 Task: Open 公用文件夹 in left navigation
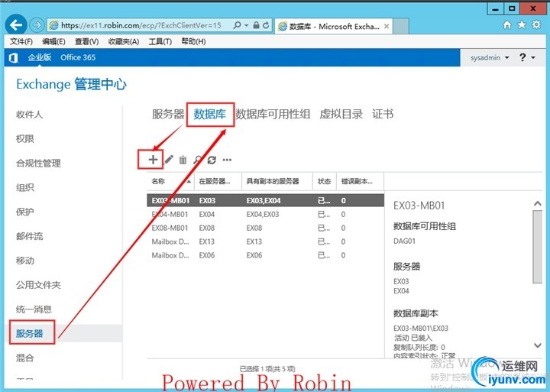pyautogui.click(x=39, y=285)
